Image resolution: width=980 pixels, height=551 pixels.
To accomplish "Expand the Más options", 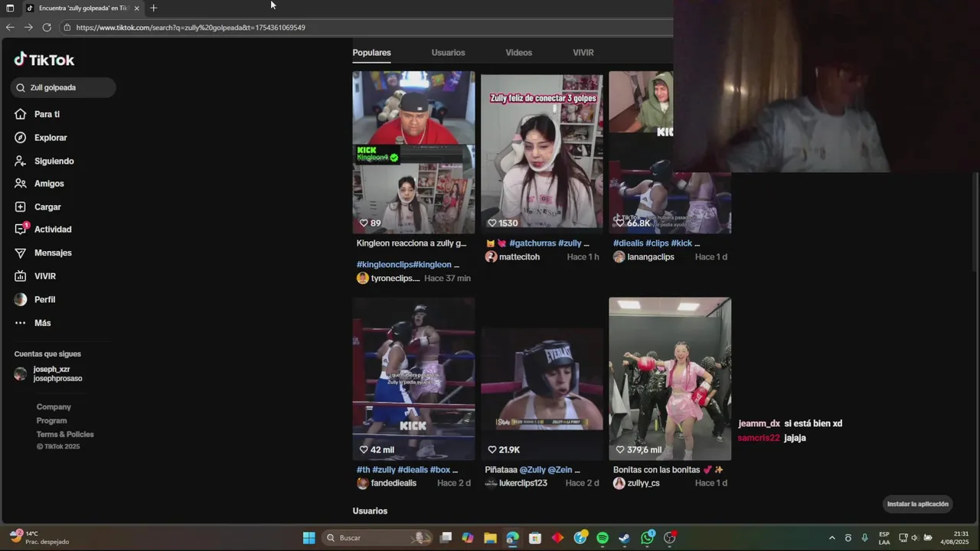I will tap(42, 323).
